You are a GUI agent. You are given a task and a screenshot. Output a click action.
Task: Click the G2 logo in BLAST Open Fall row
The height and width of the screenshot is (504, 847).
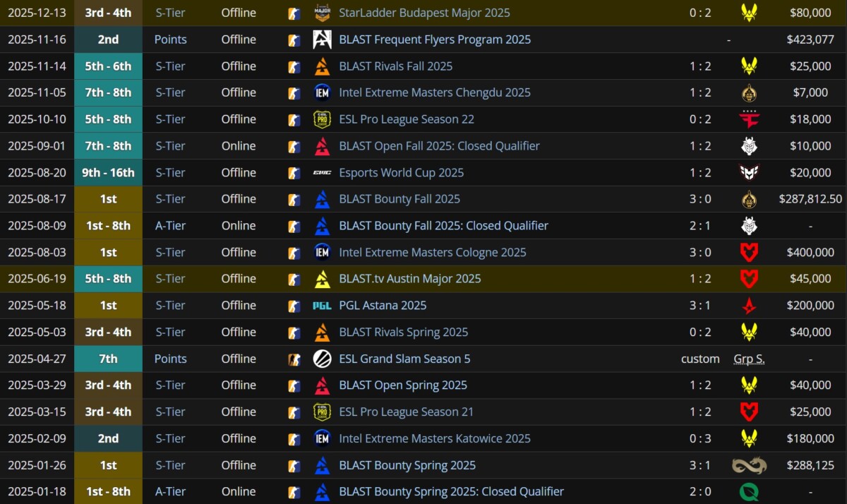click(749, 146)
